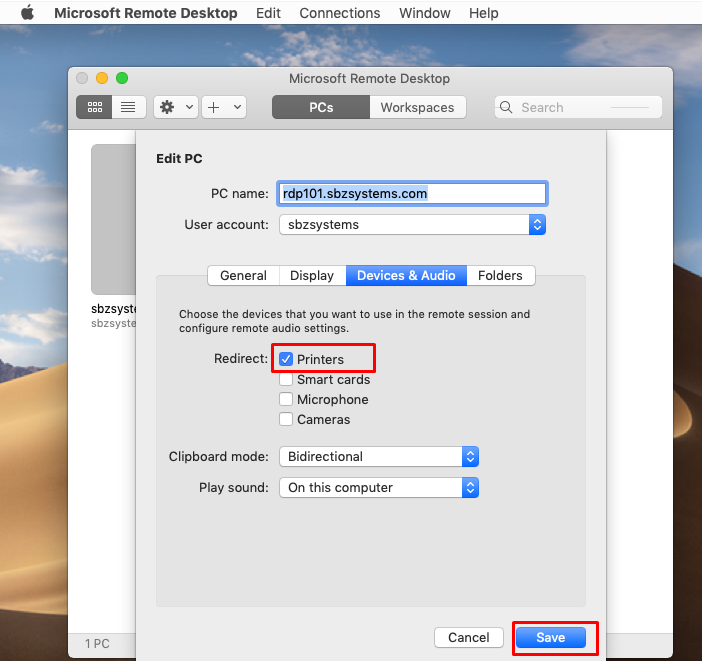Enable Smart cards redirection
Image resolution: width=702 pixels, height=661 pixels.
286,379
